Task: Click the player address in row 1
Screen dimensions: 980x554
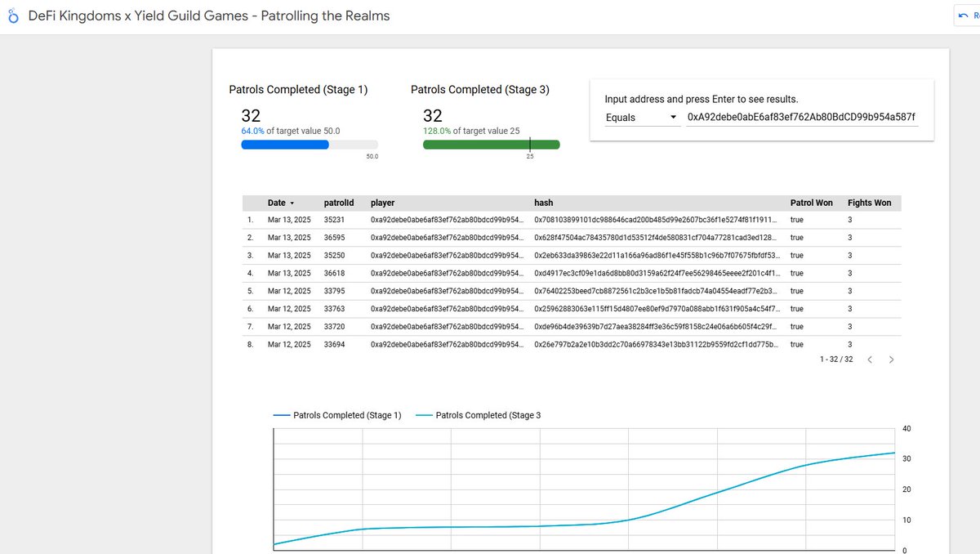Action: tap(447, 221)
